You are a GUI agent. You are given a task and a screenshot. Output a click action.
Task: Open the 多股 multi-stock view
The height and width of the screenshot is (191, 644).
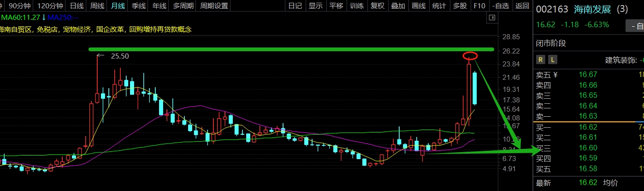click(x=460, y=6)
